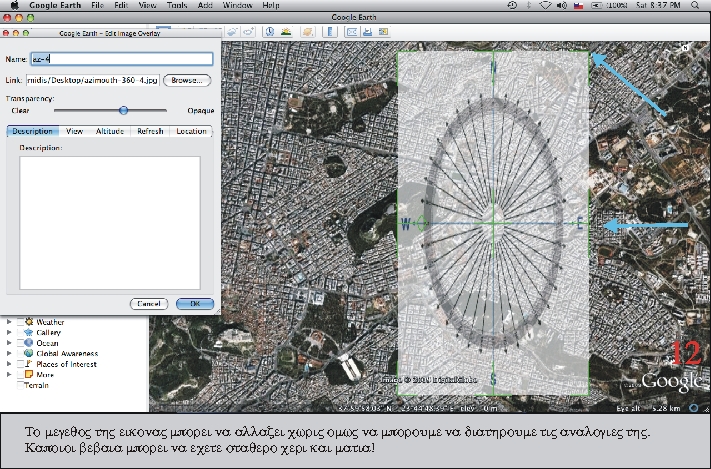Enable the Gallery layer checkbox

[x=20, y=332]
